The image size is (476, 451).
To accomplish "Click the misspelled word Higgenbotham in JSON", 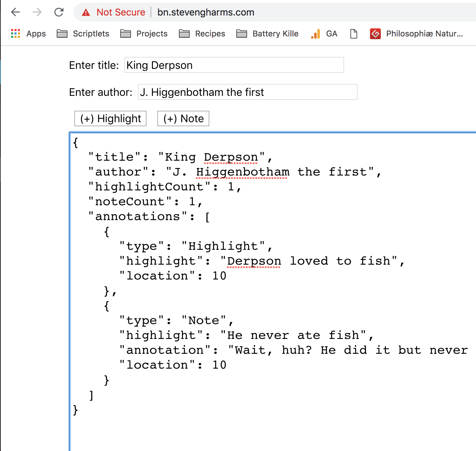I will pos(242,172).
